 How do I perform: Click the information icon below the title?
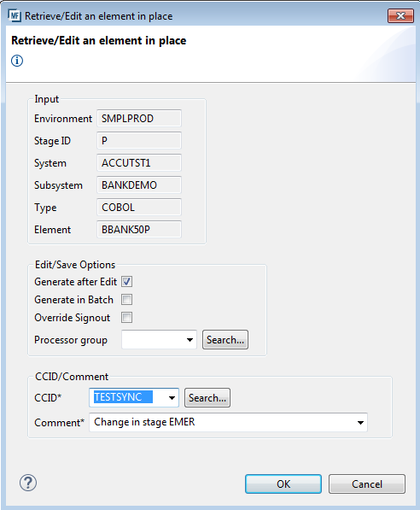pos(17,61)
